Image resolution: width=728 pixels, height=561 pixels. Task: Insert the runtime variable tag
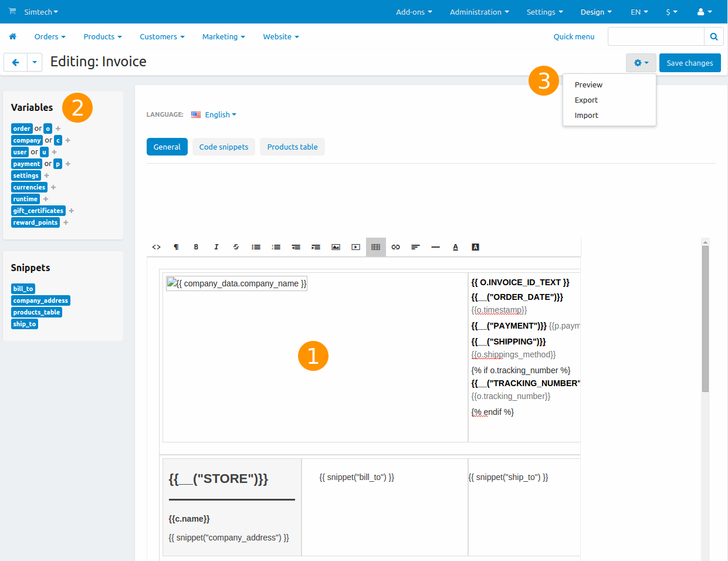[x=25, y=199]
